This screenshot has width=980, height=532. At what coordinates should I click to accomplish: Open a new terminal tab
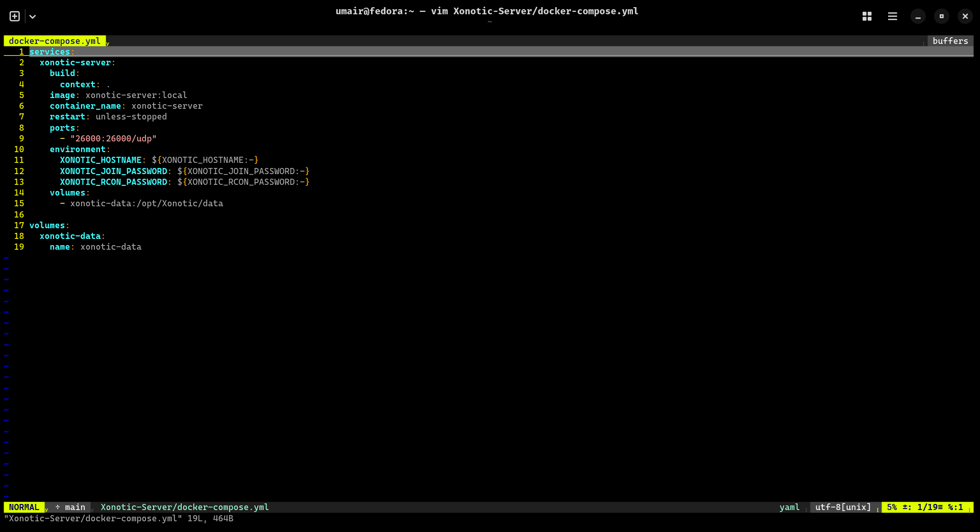pyautogui.click(x=15, y=16)
